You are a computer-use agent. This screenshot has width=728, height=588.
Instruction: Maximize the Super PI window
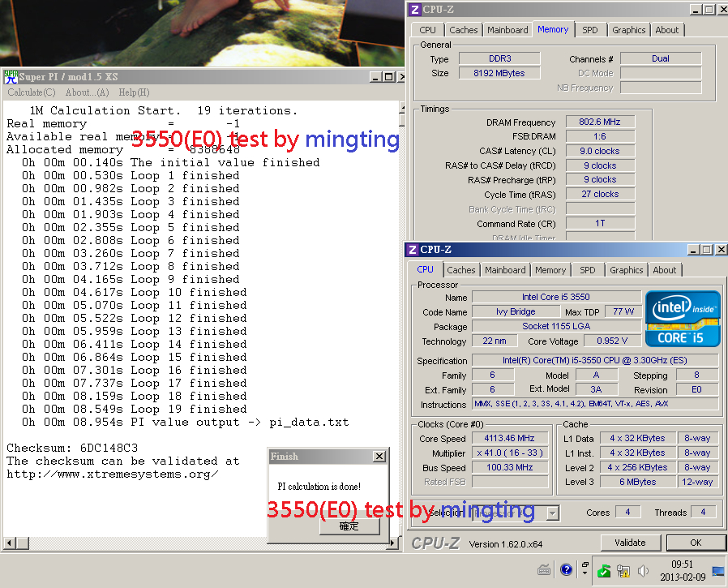[x=389, y=77]
